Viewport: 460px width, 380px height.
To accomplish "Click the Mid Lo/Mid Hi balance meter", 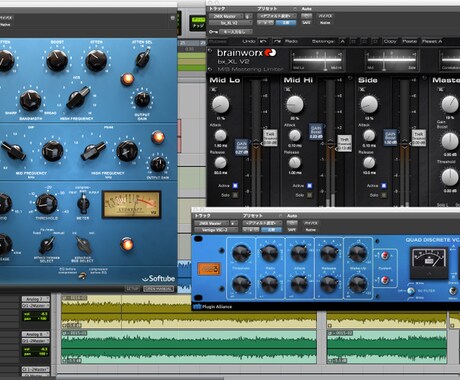I will (x=317, y=61).
